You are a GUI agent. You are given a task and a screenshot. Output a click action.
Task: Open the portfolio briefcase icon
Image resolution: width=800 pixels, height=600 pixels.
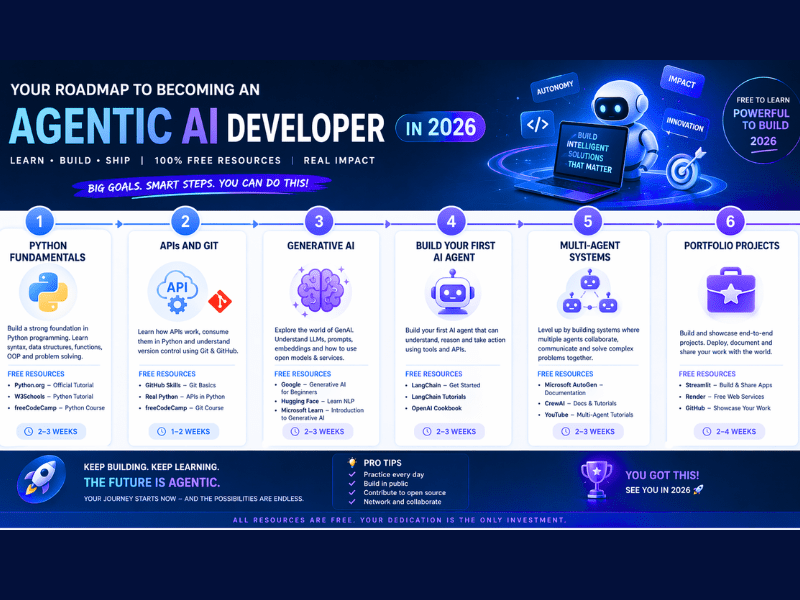731,291
